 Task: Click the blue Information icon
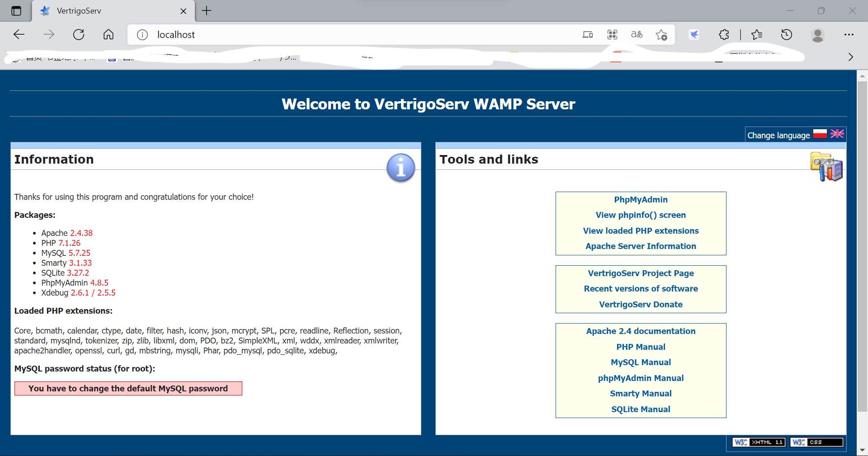[401, 168]
